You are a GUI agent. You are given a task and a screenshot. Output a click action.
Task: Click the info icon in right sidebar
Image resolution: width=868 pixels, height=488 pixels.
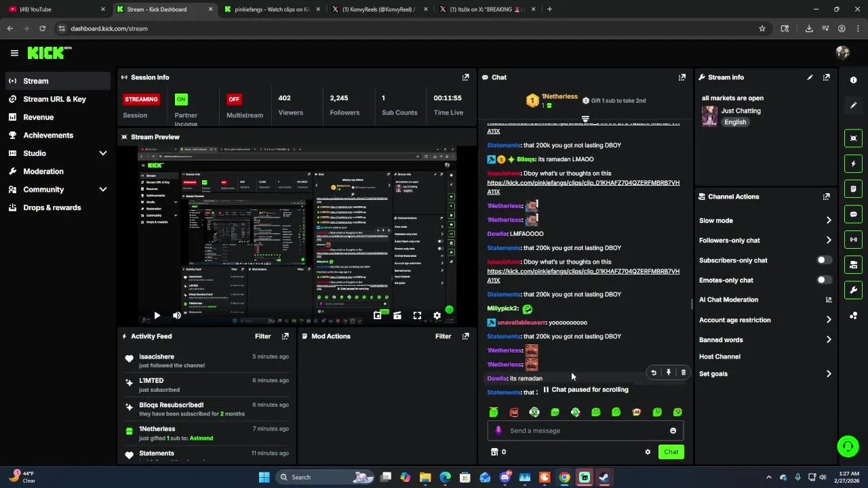pos(853,80)
